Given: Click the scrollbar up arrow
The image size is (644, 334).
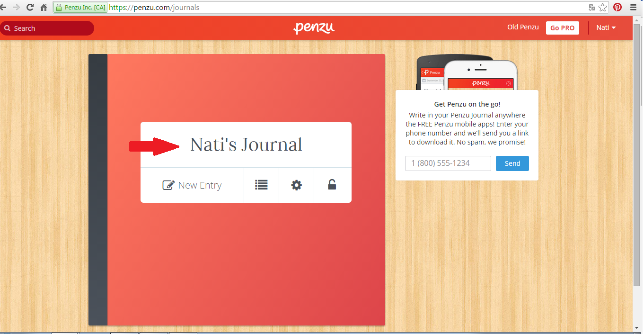Looking at the screenshot, I should pyautogui.click(x=637, y=19).
